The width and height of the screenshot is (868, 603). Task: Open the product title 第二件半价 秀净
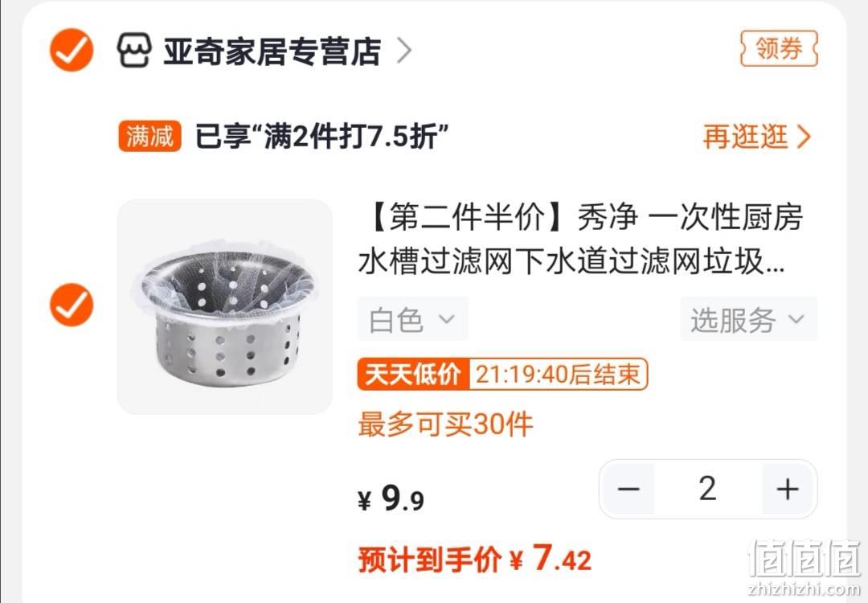(580, 240)
